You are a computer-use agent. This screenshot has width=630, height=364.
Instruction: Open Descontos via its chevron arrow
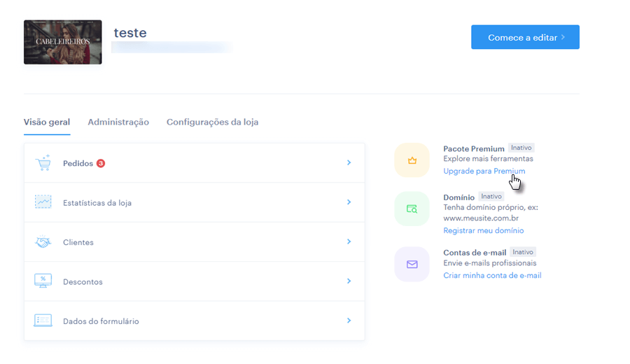(x=349, y=281)
